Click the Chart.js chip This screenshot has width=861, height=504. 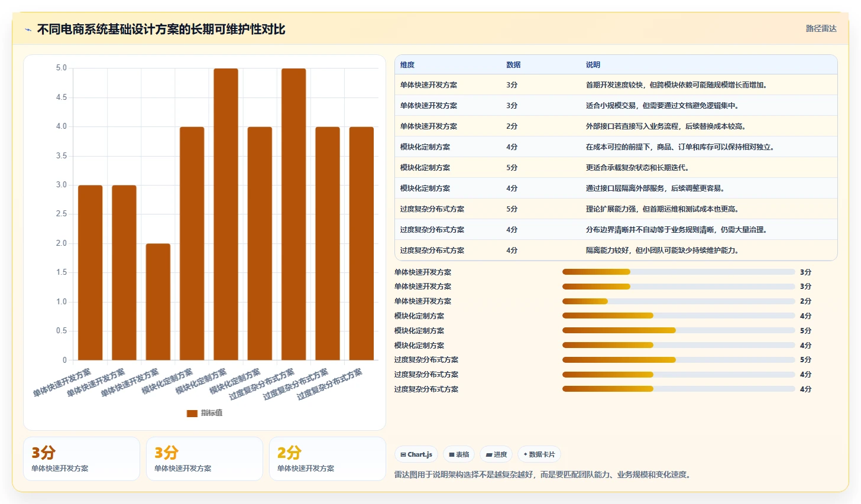point(416,454)
